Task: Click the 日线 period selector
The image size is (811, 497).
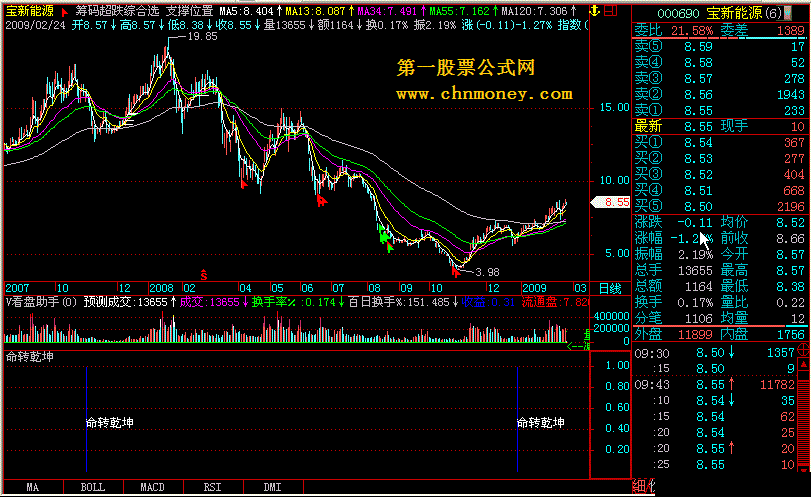Action: [610, 289]
